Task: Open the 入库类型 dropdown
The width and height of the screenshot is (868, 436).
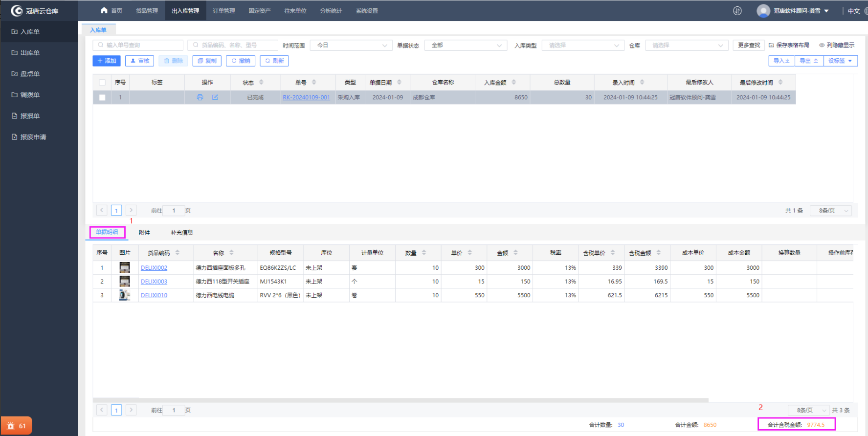Action: pos(583,45)
